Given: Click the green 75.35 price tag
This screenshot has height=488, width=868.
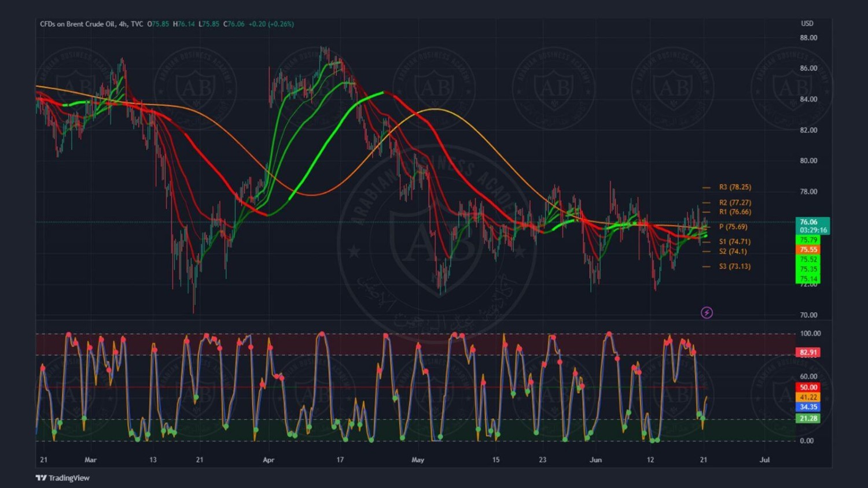Looking at the screenshot, I should (808, 269).
